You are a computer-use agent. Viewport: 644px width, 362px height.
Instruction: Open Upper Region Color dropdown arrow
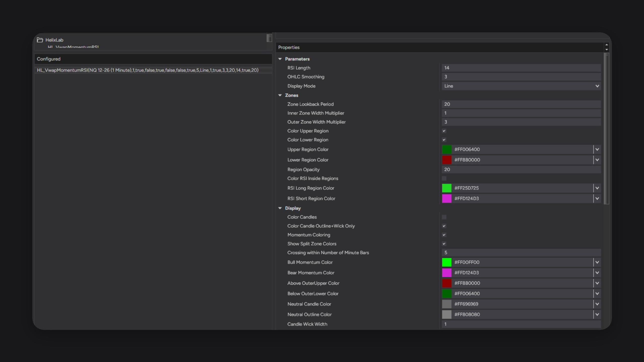tap(597, 149)
